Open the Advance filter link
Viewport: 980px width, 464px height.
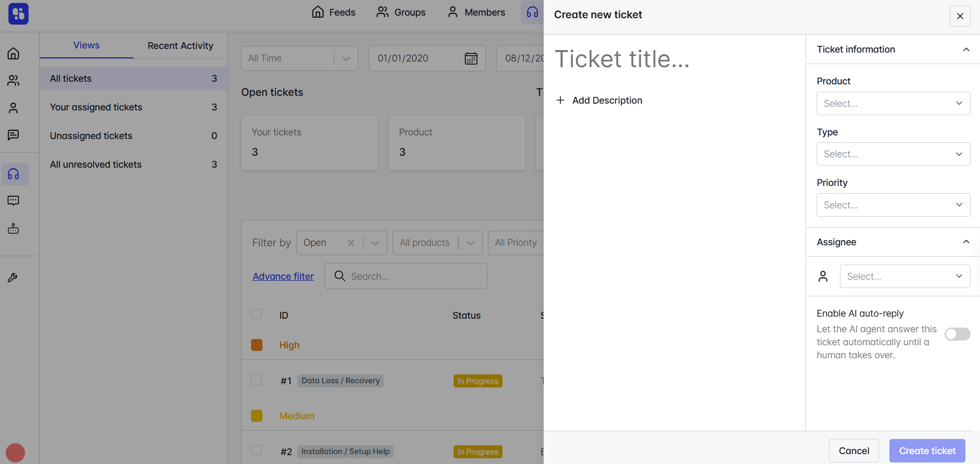click(283, 277)
